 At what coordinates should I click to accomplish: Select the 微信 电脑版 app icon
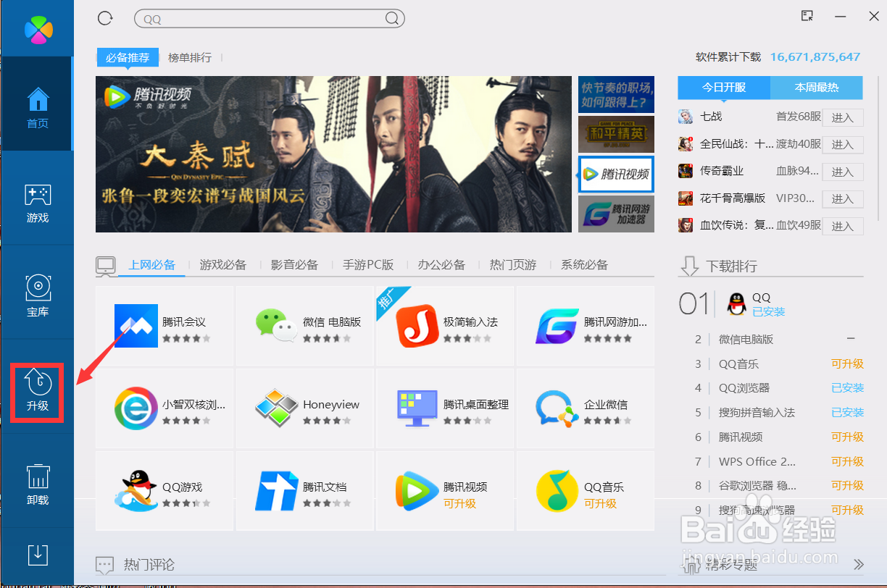pyautogui.click(x=276, y=326)
